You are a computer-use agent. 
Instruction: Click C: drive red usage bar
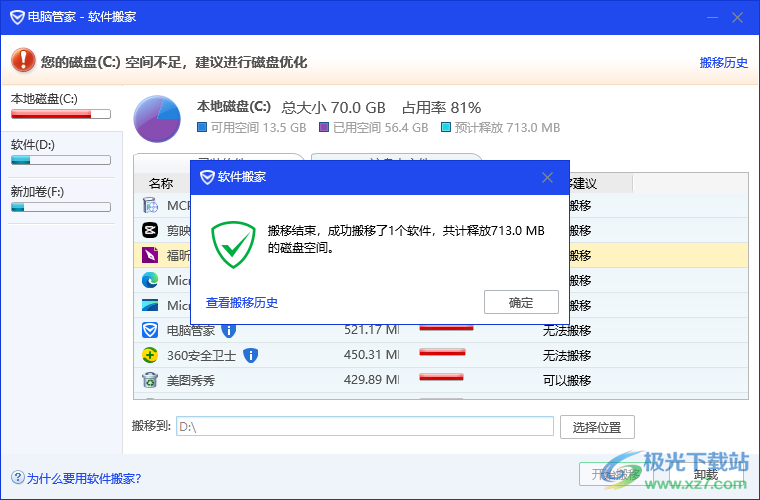click(x=61, y=114)
